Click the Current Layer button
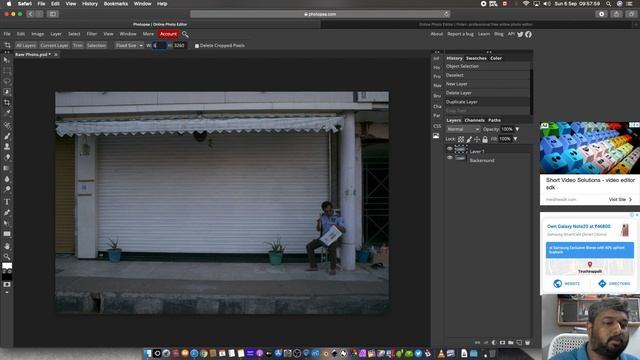The image size is (640, 360). [54, 45]
